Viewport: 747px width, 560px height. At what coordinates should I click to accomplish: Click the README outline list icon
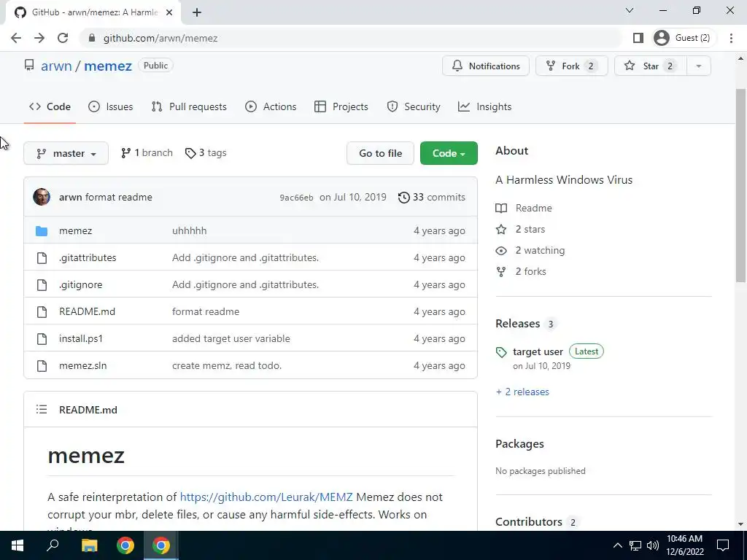[x=42, y=410]
